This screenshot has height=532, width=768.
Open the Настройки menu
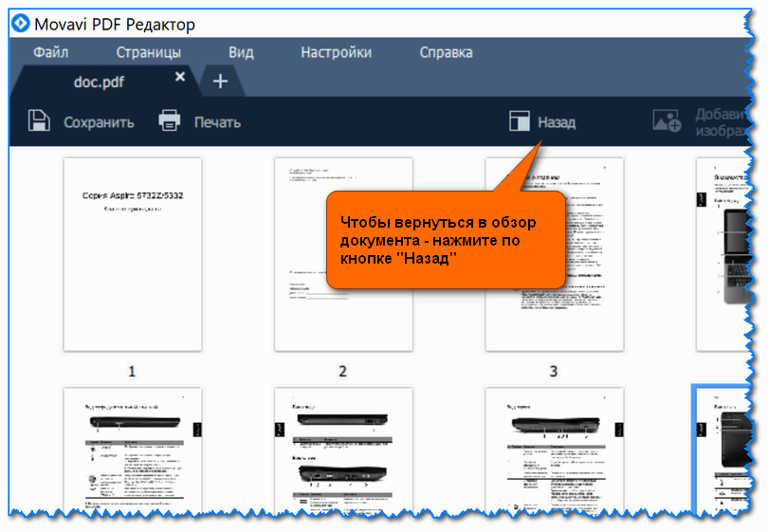click(336, 52)
